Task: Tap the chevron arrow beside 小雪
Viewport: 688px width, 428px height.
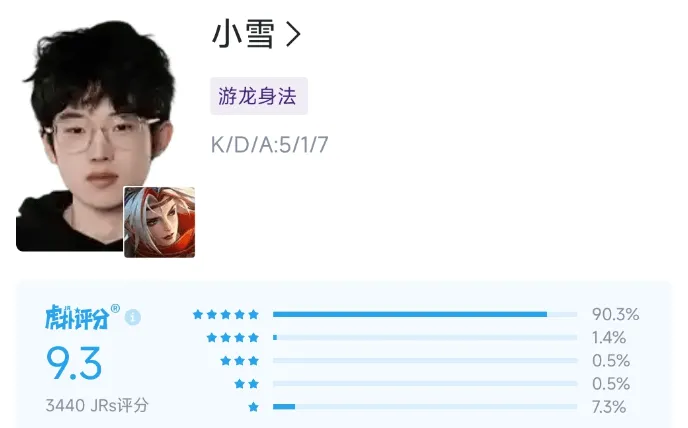Action: coord(293,35)
